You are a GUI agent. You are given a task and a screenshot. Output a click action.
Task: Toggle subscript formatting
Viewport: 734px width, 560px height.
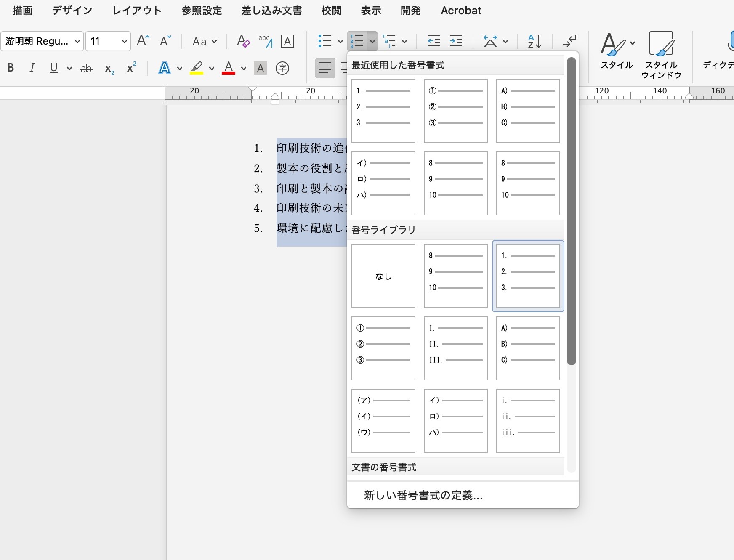[x=109, y=69]
